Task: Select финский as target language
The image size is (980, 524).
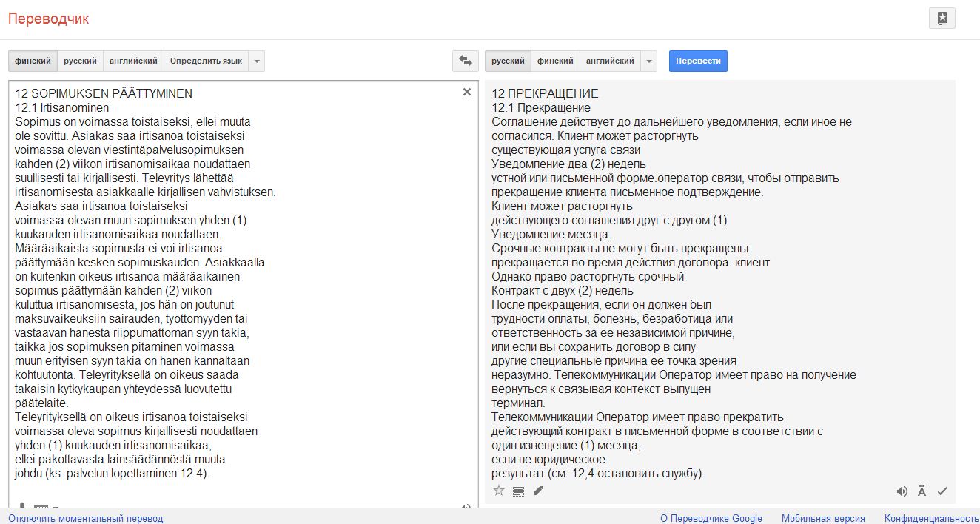Action: click(x=555, y=61)
